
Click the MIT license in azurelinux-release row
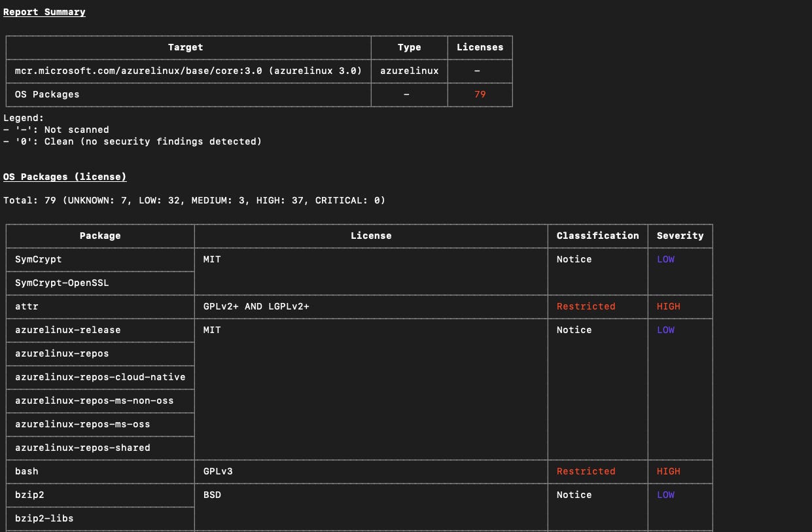pyautogui.click(x=212, y=330)
